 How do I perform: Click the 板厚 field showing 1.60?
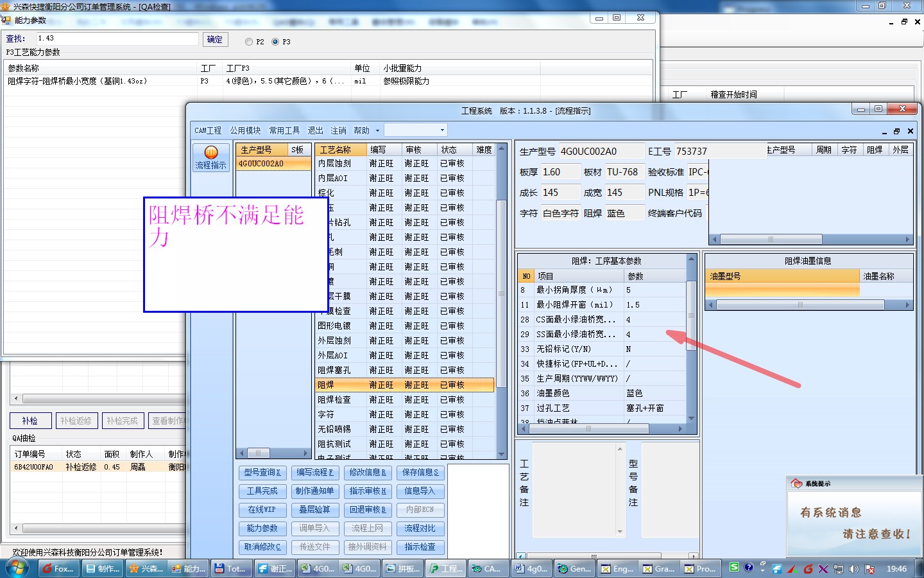[x=560, y=172]
